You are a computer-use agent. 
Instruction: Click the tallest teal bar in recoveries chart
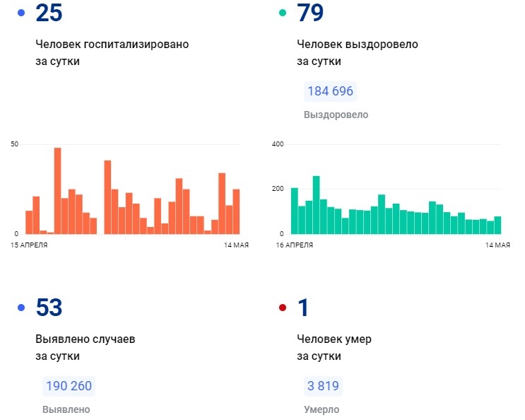coord(316,205)
